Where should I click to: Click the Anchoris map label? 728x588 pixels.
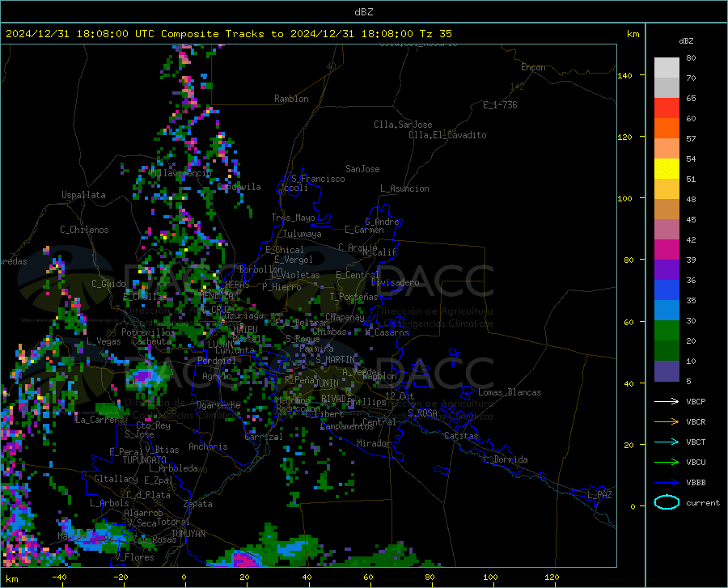pyautogui.click(x=208, y=446)
